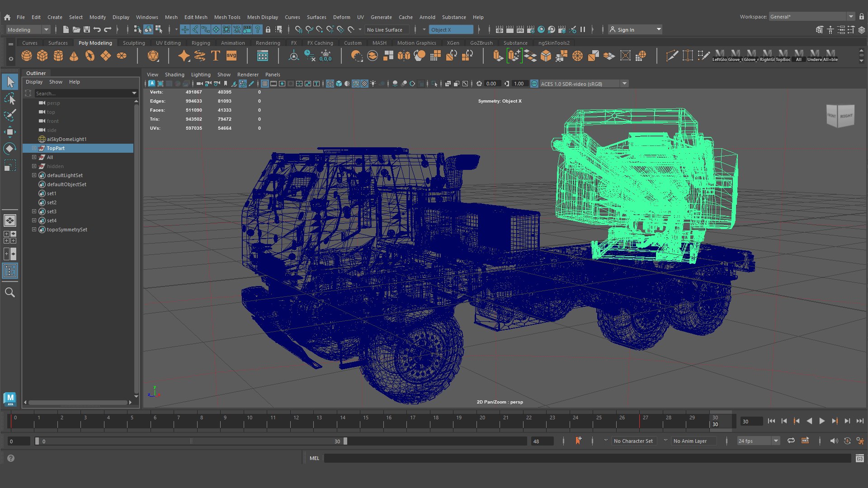Click the play forward button
Image resolution: width=868 pixels, height=488 pixels.
pos(822,421)
